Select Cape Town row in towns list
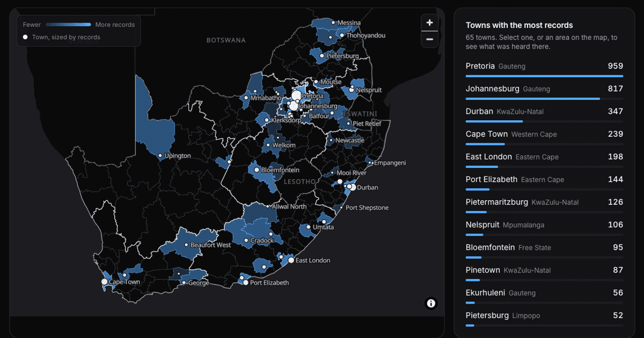Screen dimensions: 644x338 [544, 136]
